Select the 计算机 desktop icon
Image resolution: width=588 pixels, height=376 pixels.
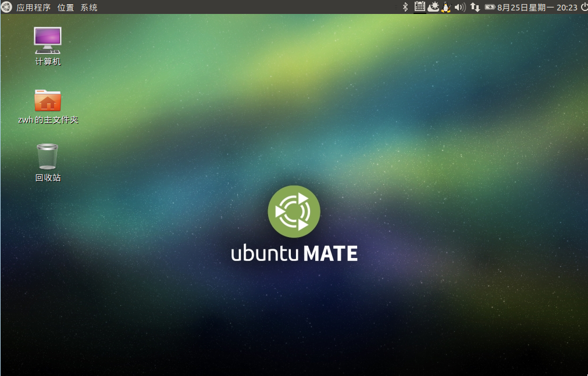pos(48,40)
